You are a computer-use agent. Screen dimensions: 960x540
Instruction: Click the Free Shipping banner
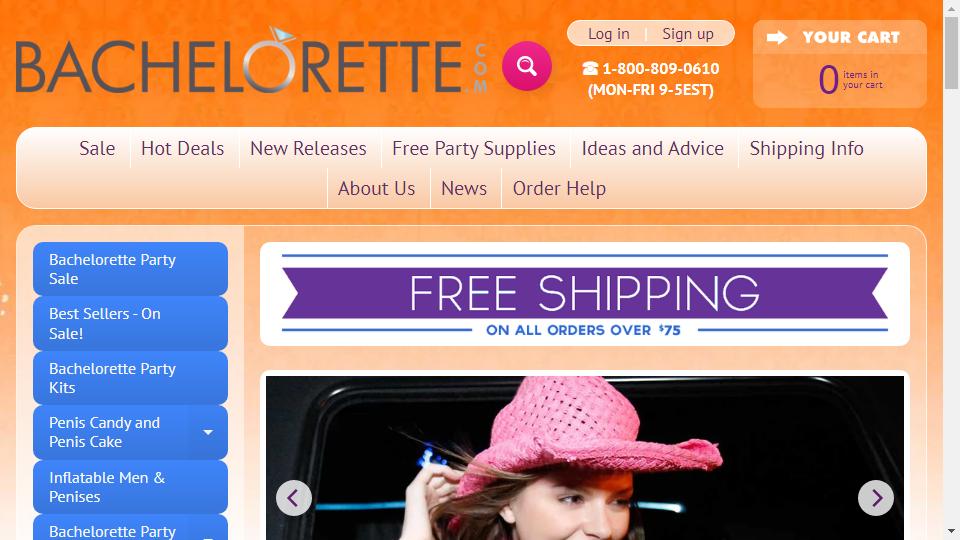(585, 294)
